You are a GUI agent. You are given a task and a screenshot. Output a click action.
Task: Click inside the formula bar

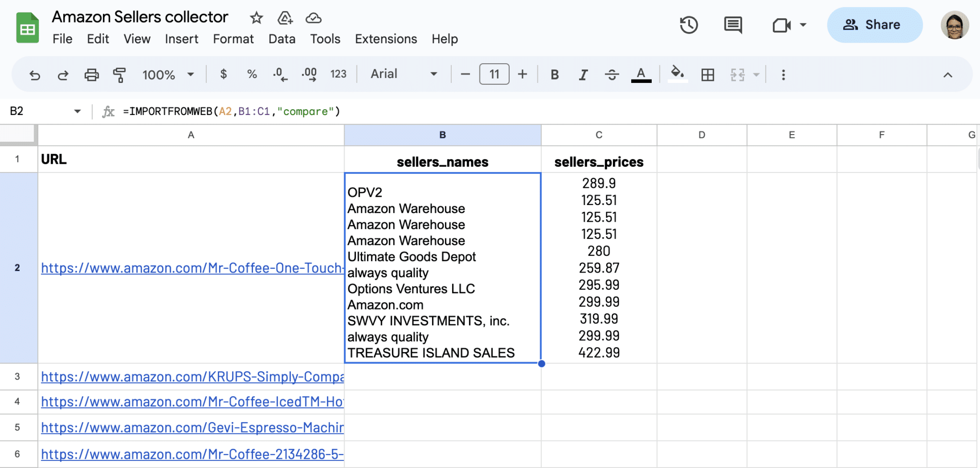click(383, 111)
